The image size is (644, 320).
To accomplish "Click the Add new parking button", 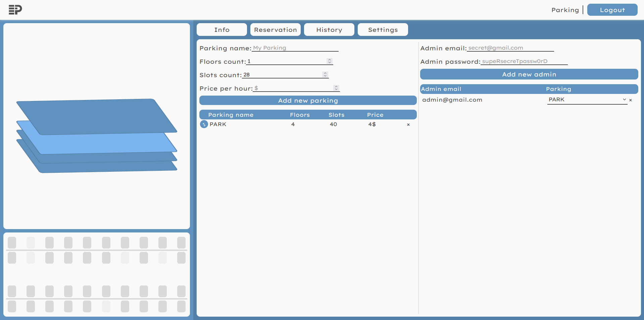I will coord(308,100).
